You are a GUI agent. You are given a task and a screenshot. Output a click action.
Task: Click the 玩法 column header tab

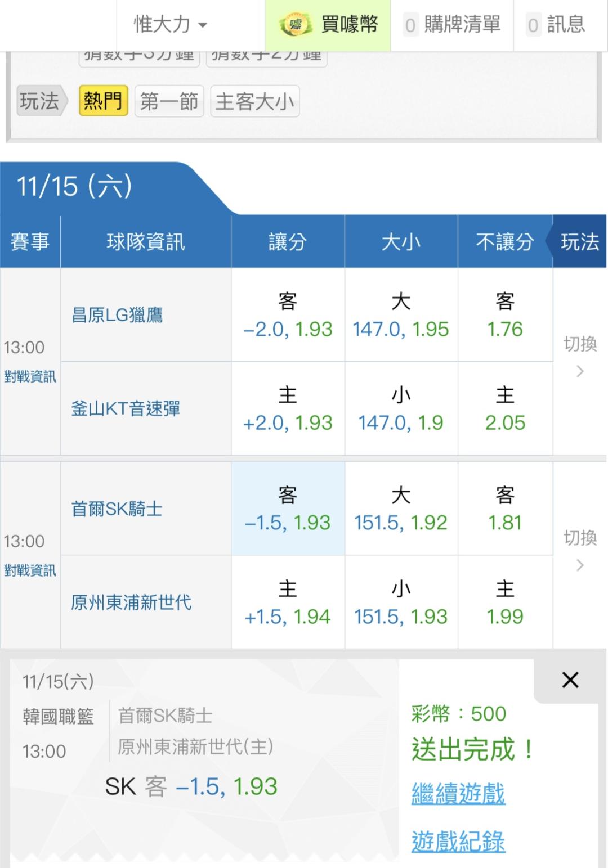coord(580,242)
